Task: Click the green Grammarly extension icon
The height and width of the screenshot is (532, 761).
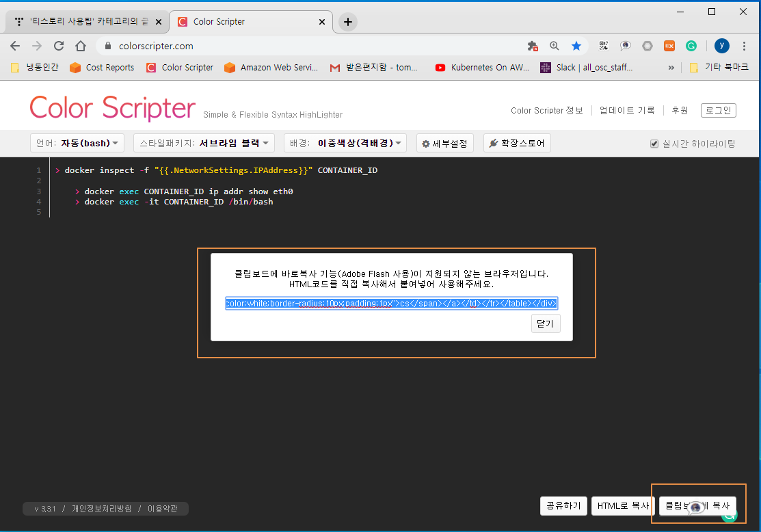Action: pyautogui.click(x=691, y=46)
